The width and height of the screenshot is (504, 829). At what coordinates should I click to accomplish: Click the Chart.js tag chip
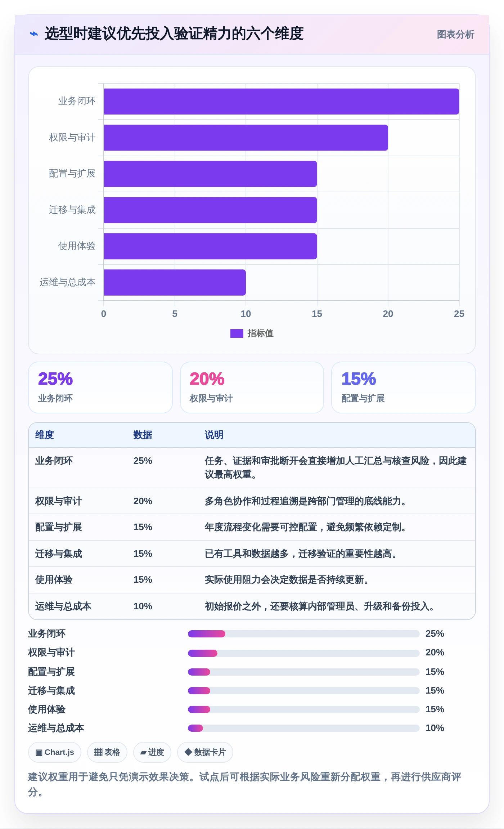pyautogui.click(x=55, y=752)
